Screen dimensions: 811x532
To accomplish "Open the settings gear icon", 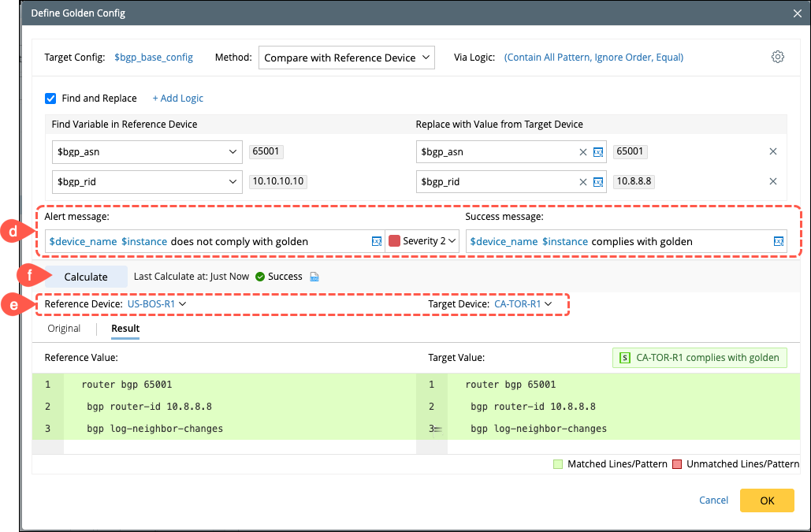I will [x=778, y=57].
